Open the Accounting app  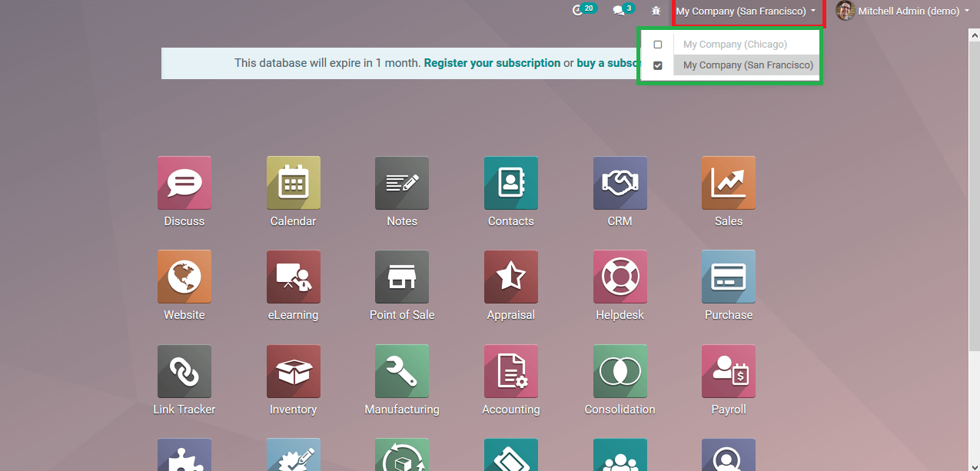coord(511,371)
